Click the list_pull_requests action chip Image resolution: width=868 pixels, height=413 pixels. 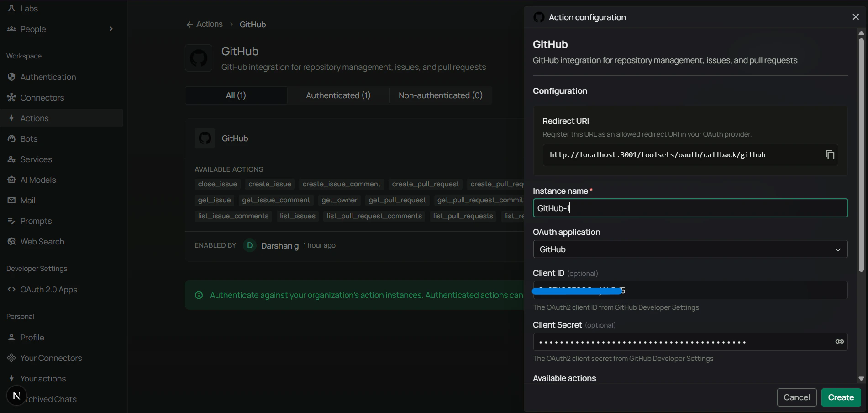click(463, 216)
